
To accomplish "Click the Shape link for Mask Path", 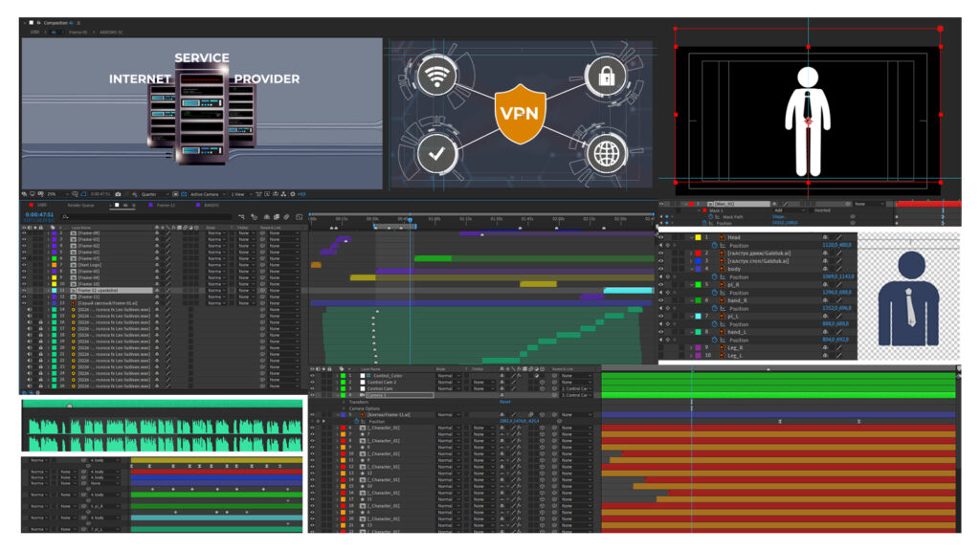I will tap(779, 217).
